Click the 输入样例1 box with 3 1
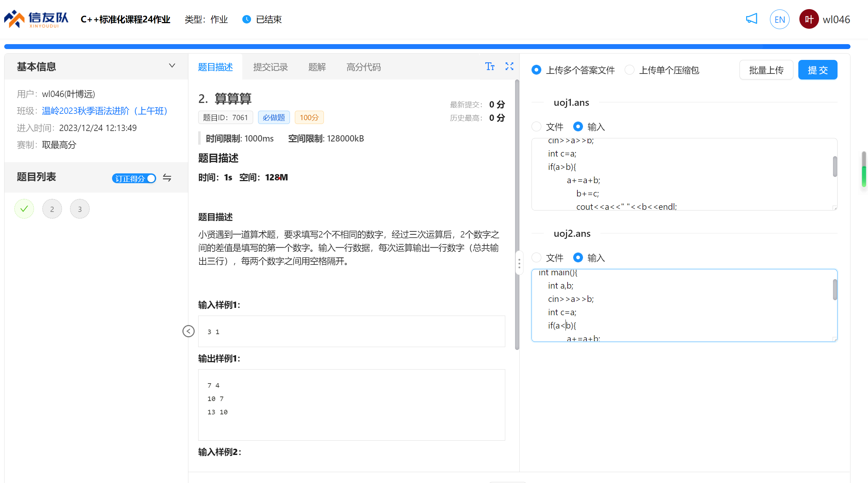This screenshot has width=868, height=483. tap(352, 331)
